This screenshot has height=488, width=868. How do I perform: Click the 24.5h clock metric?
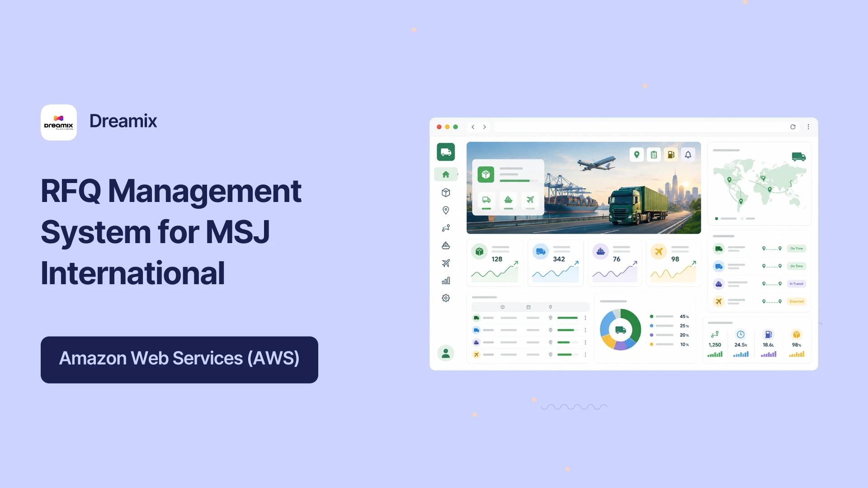[x=741, y=344]
